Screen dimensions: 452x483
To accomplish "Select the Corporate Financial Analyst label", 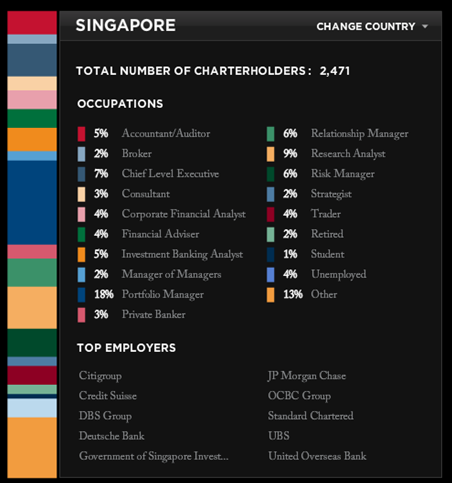I will [x=184, y=214].
